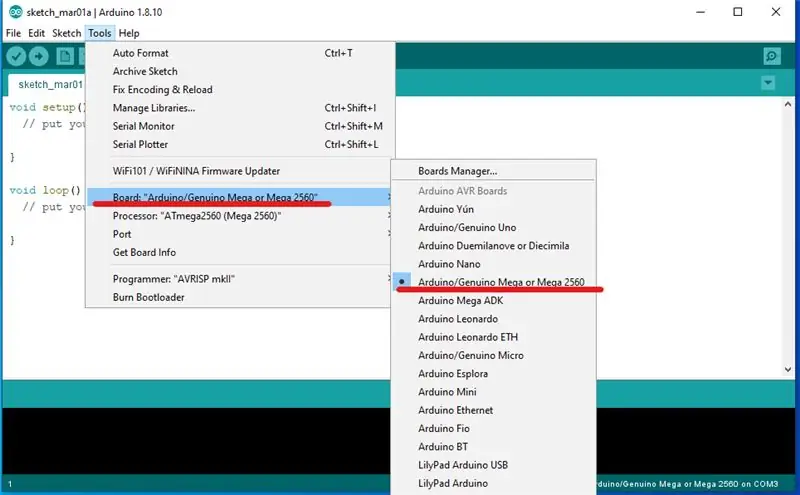The width and height of the screenshot is (800, 495).
Task: Click status bar board and COM3 text
Action: coord(687,484)
